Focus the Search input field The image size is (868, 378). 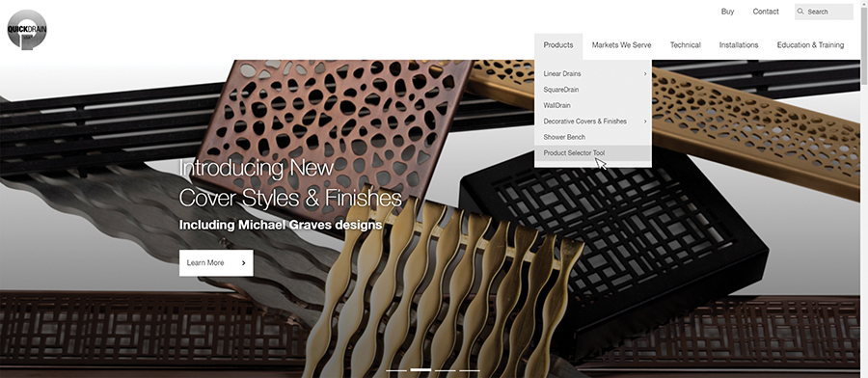pos(824,12)
